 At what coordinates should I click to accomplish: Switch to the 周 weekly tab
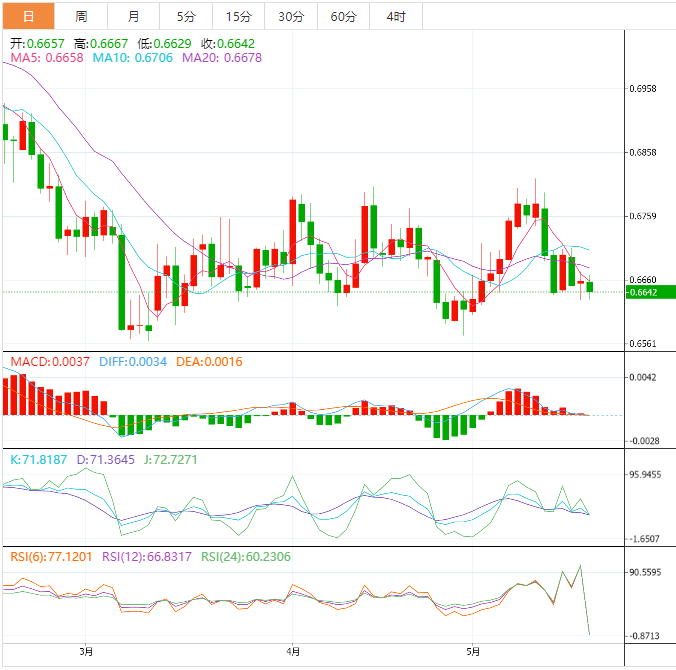(x=81, y=16)
